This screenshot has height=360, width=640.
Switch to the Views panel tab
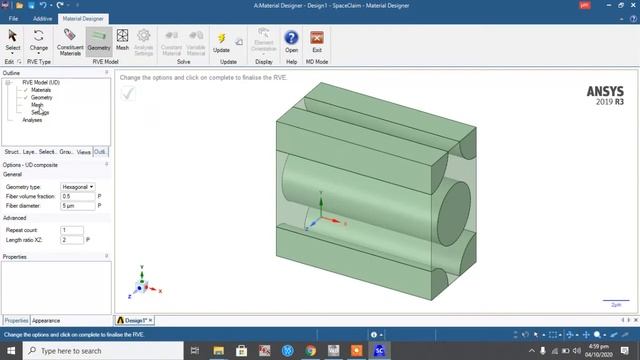pos(84,152)
